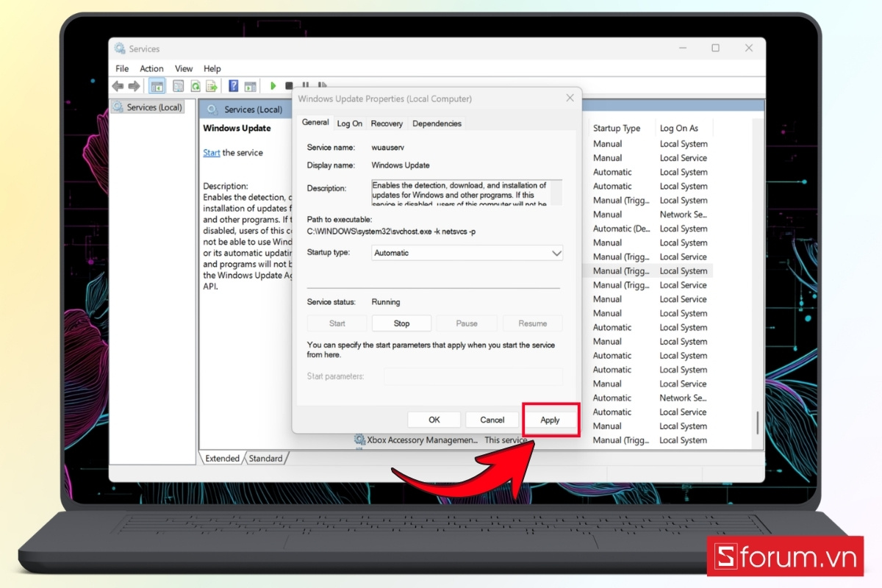
Task: Stop the service with the toolbar square icon
Action: coord(289,86)
